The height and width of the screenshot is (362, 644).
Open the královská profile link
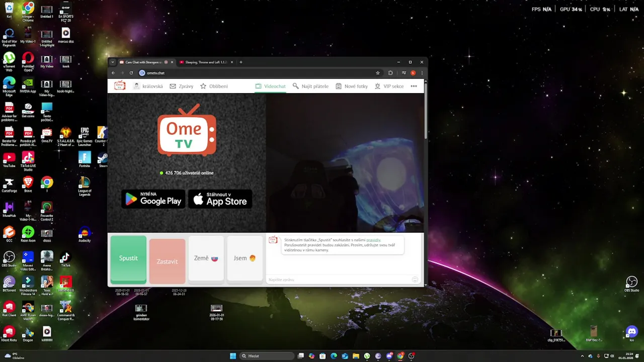(148, 86)
